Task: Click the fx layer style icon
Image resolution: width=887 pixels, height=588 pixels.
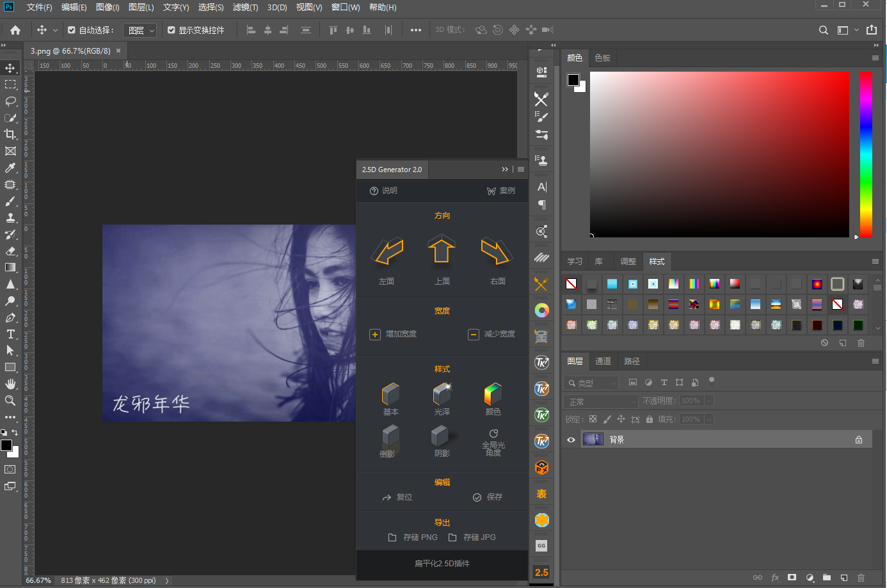Action: 775,578
